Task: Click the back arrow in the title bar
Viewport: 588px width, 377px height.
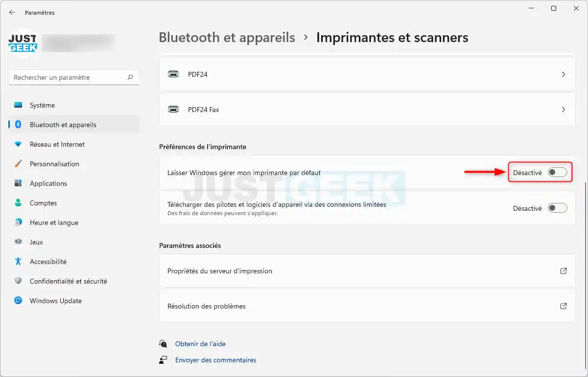Action: tap(12, 12)
